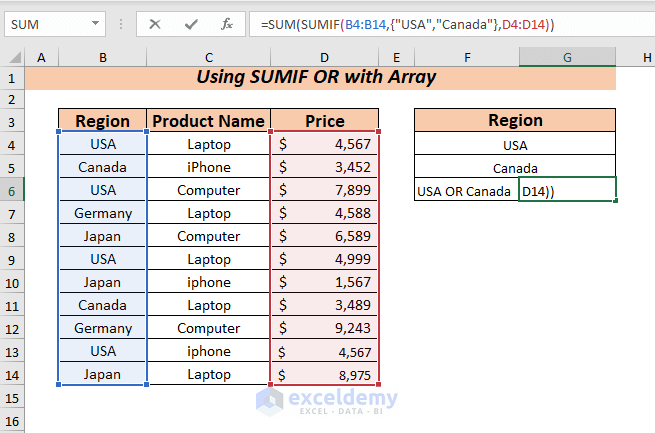Screen dimensions: 655x433
Task: Click the Select All corner triangle
Action: coord(13,58)
